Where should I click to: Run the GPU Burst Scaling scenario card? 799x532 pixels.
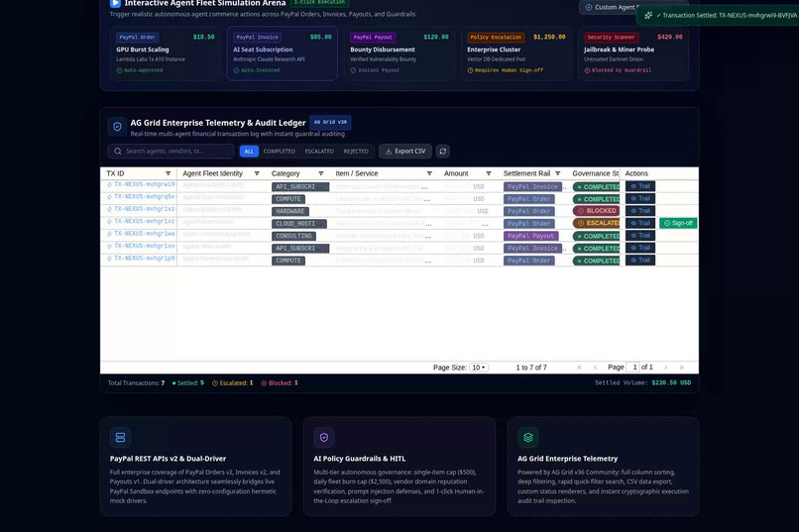pyautogui.click(x=166, y=53)
